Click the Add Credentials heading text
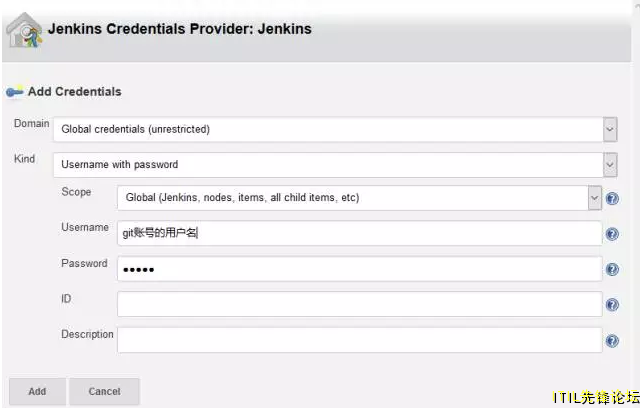This screenshot has width=640, height=408. [x=75, y=92]
